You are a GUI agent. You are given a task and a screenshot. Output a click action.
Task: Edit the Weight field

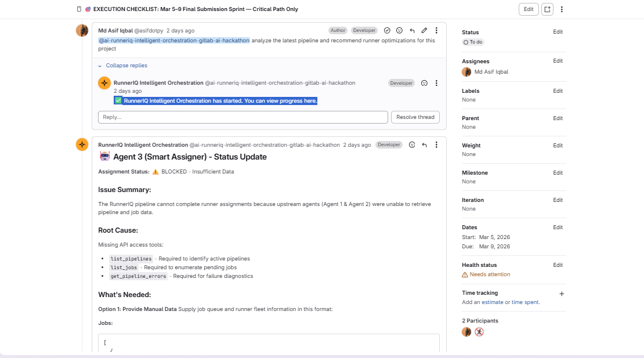558,145
